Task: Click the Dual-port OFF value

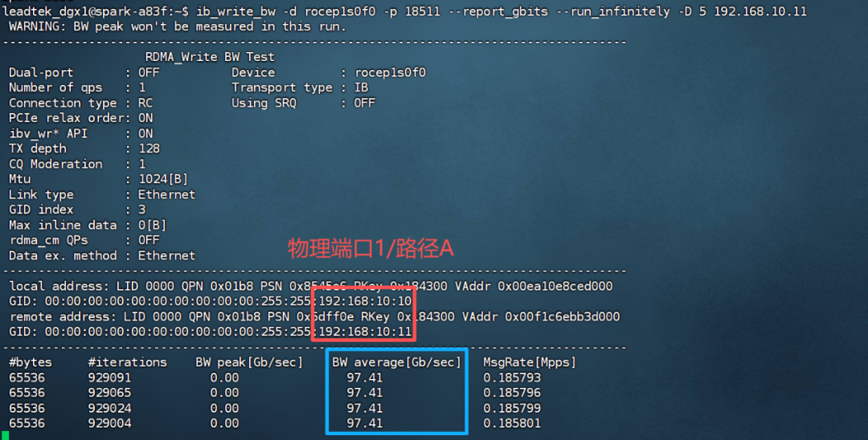Action: 149,72
